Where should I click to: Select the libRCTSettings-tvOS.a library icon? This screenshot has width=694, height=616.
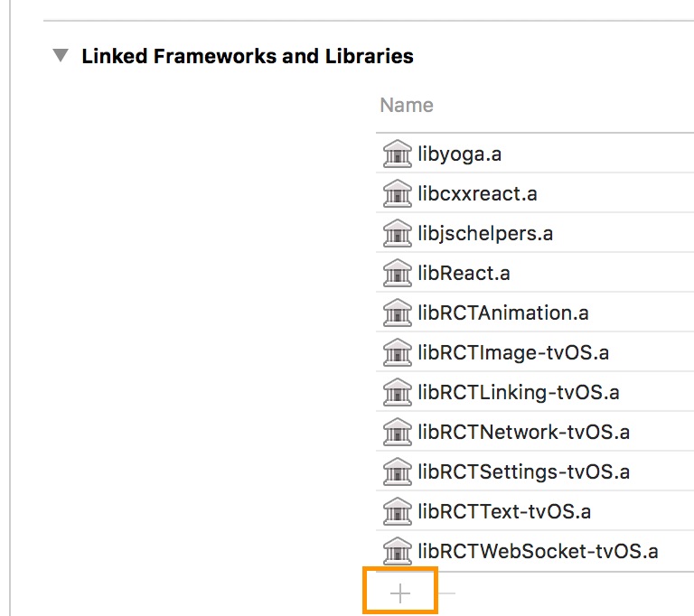click(397, 471)
